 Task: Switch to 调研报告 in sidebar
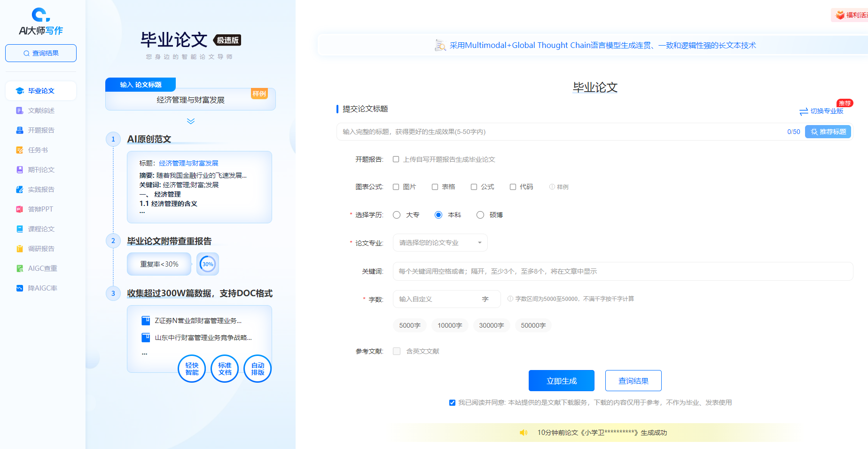tap(41, 249)
